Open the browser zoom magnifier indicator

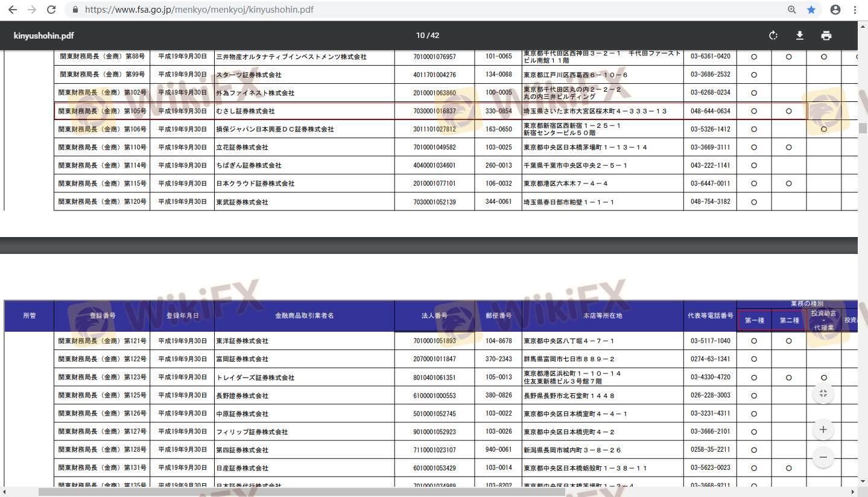pyautogui.click(x=792, y=10)
